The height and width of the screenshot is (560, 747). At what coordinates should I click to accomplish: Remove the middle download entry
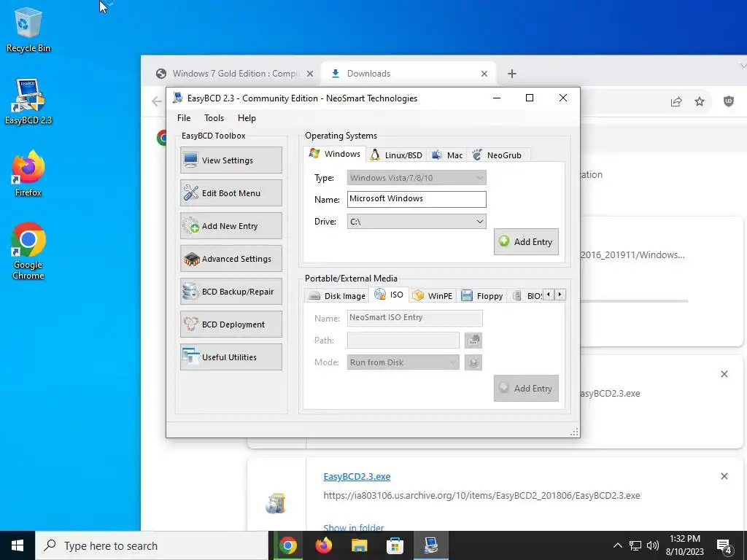(724, 374)
